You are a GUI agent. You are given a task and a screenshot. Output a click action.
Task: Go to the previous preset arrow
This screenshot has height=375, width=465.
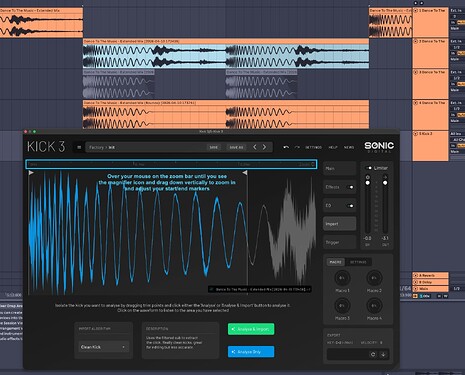coord(255,147)
